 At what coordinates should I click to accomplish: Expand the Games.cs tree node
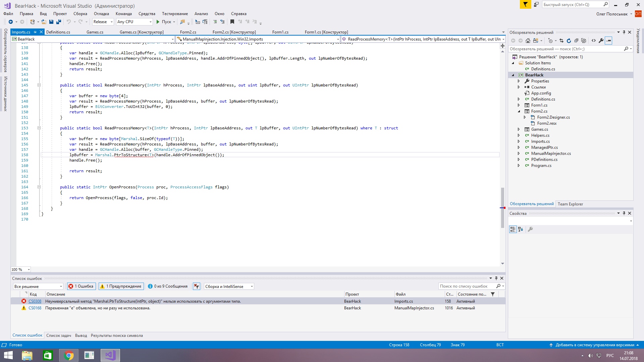pyautogui.click(x=519, y=129)
